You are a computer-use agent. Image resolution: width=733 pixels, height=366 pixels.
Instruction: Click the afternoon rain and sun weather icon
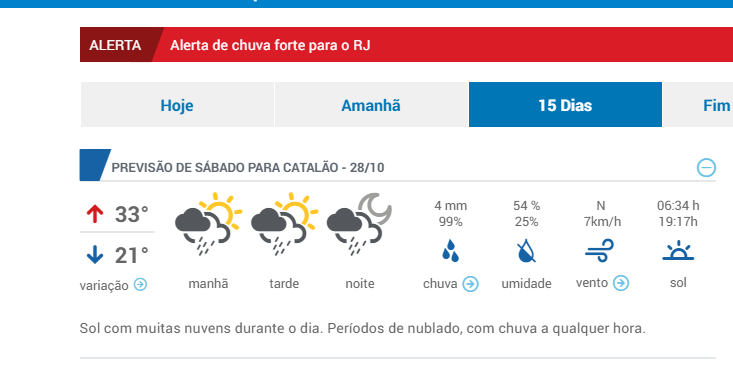click(x=284, y=224)
